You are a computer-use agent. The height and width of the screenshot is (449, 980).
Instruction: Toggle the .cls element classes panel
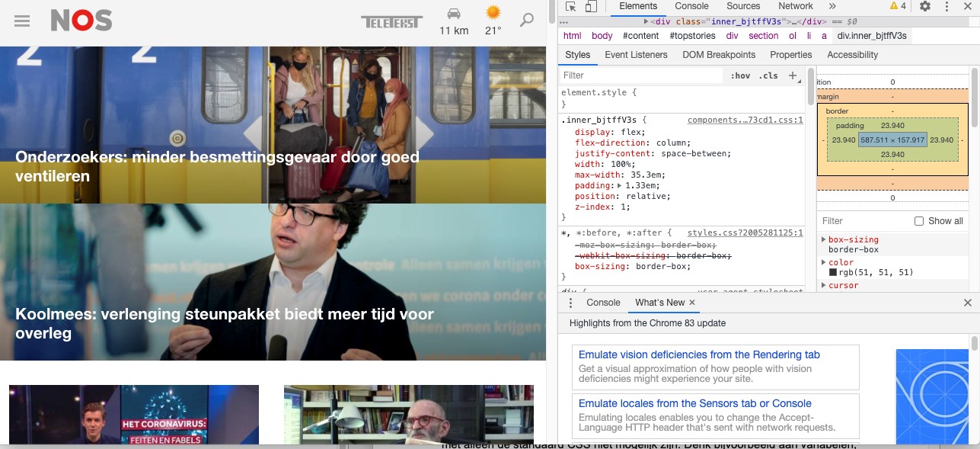pos(768,75)
